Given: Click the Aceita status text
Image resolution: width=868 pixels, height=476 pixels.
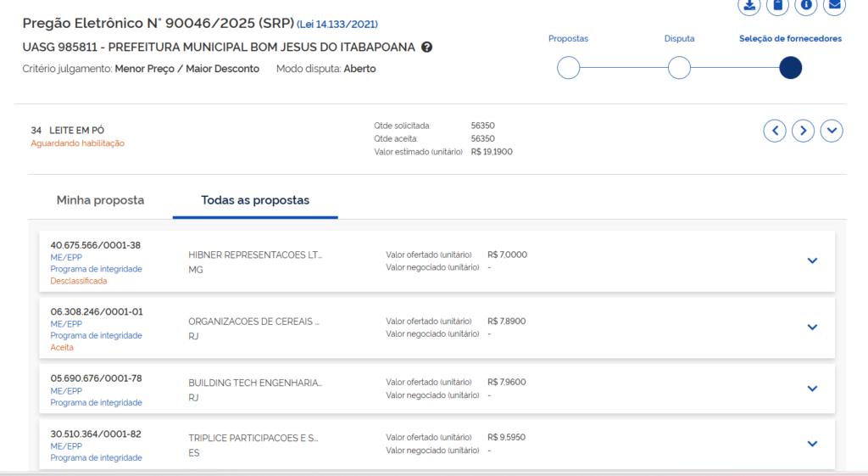Looking at the screenshot, I should [62, 347].
